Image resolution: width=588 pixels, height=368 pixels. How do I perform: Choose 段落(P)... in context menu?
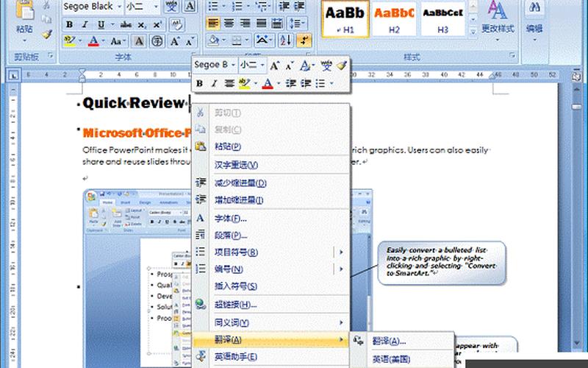tap(270, 236)
